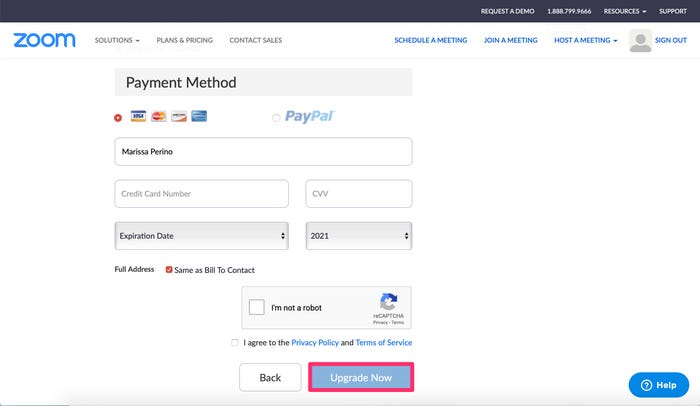Click the Credit Card Number field
Screen dimensions: 700x406
tap(202, 194)
